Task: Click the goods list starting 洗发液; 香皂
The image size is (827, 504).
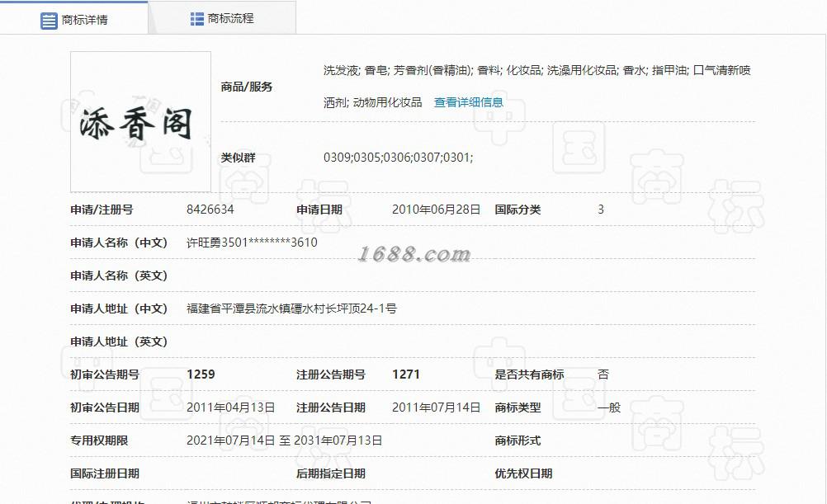Action: [x=537, y=70]
